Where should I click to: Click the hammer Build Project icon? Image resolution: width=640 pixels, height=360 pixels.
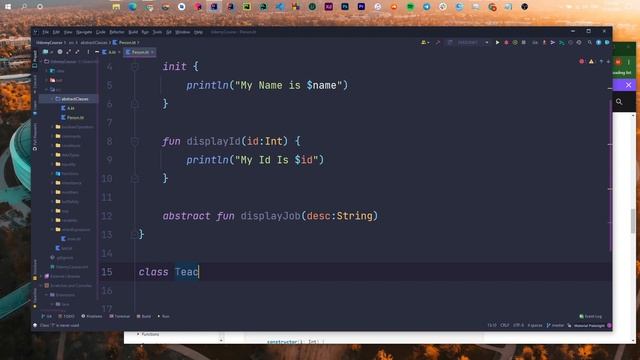(x=438, y=42)
